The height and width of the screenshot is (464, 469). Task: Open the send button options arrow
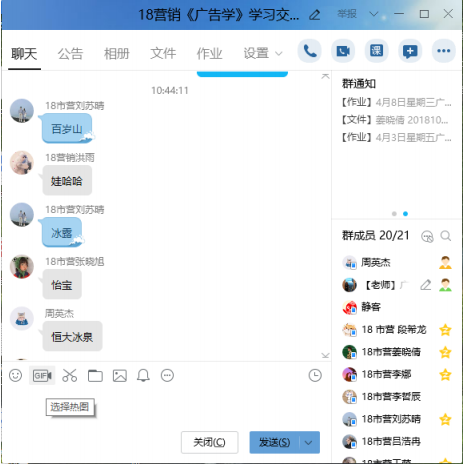coord(309,442)
